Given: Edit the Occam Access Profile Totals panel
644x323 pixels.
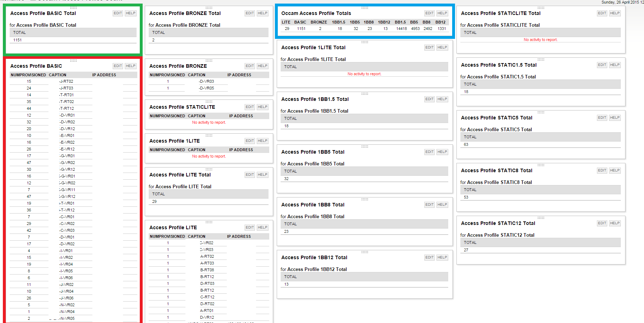Looking at the screenshot, I should click(430, 13).
